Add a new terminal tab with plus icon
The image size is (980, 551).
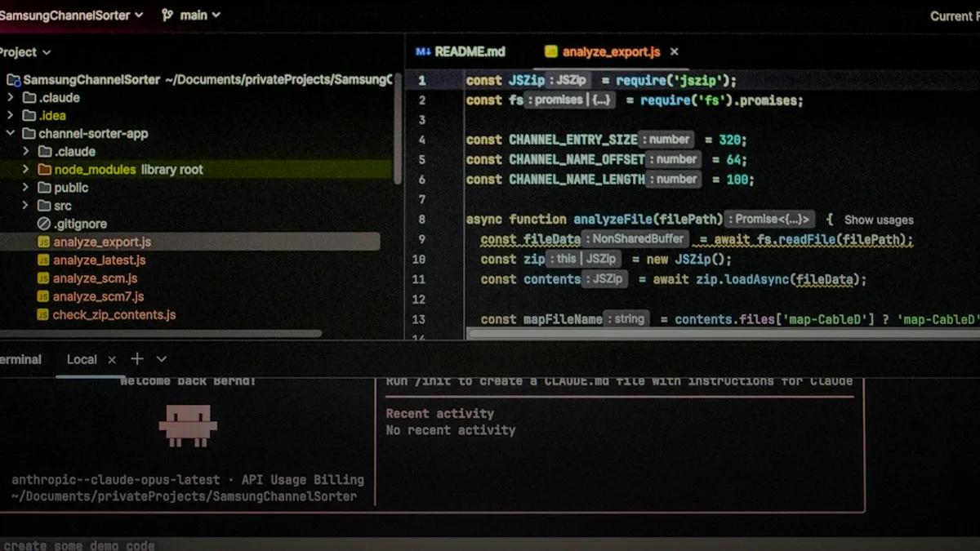coord(137,359)
